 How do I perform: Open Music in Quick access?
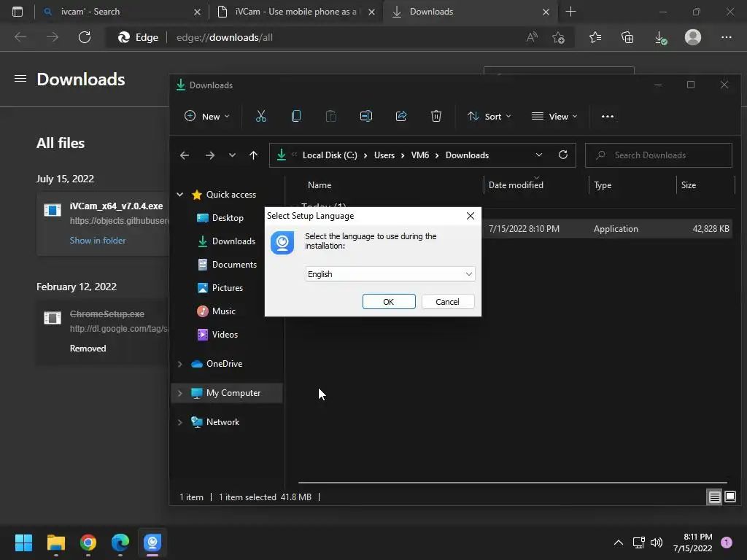217,311
